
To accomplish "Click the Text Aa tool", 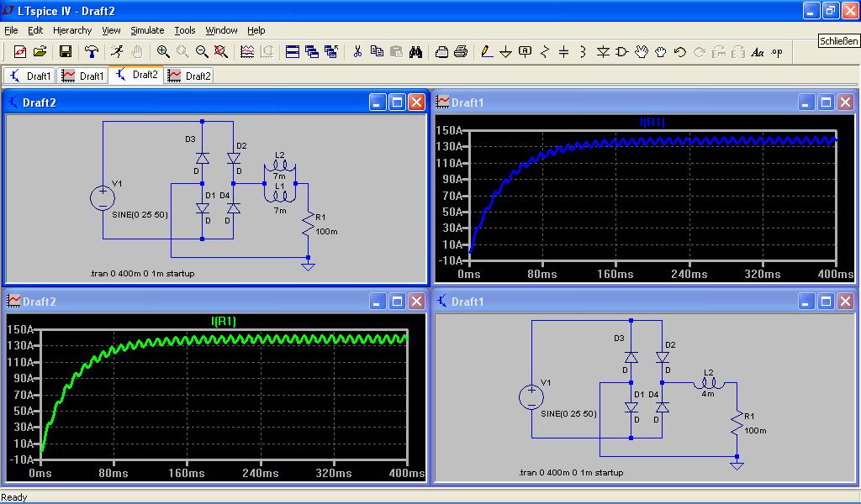I will coord(757,52).
